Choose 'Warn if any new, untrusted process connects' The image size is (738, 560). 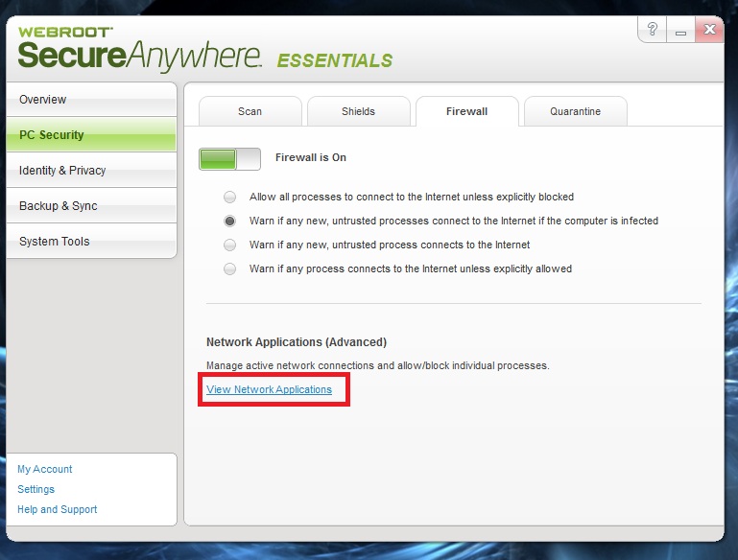pos(229,245)
